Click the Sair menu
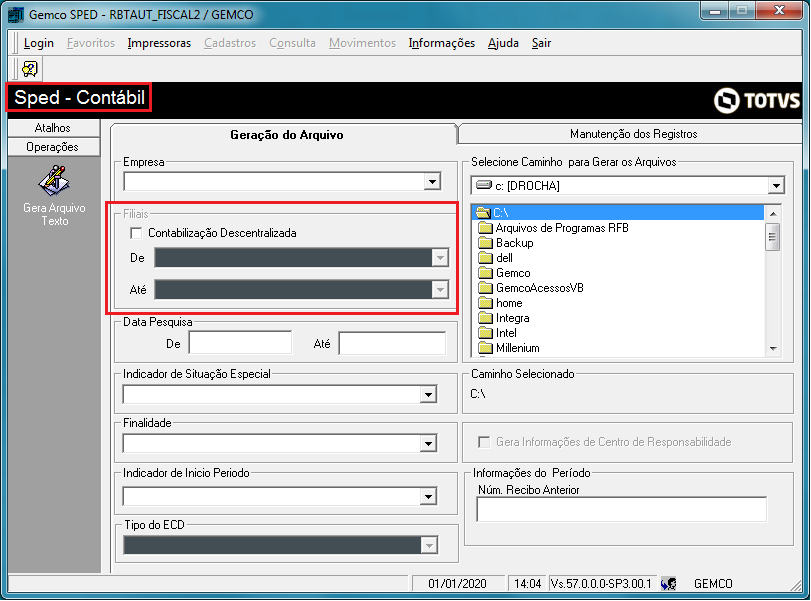811x601 pixels. tap(542, 43)
